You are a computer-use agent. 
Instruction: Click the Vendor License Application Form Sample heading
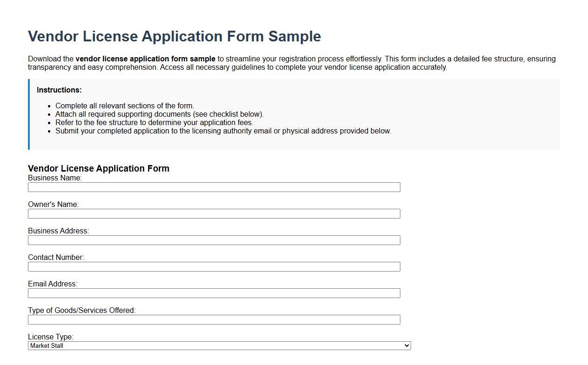pyautogui.click(x=175, y=36)
